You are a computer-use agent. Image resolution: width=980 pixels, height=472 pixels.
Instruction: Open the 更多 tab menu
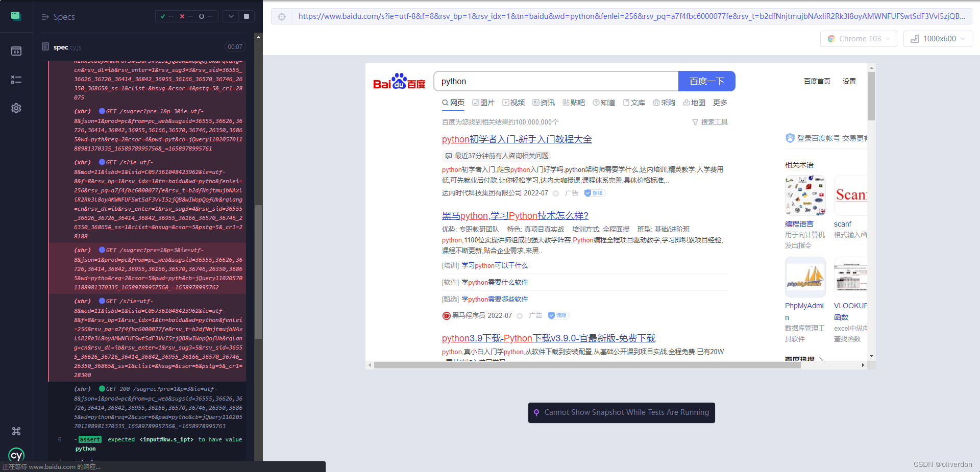click(720, 103)
